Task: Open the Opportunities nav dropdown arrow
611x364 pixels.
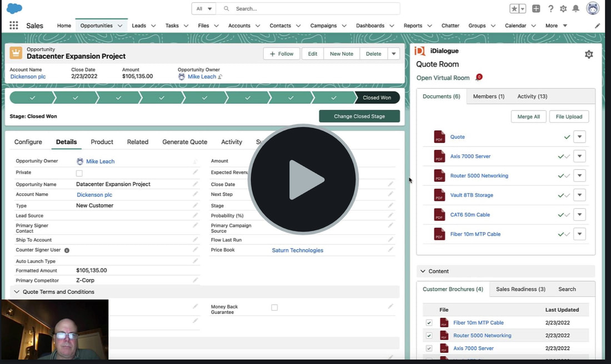Action: 120,26
